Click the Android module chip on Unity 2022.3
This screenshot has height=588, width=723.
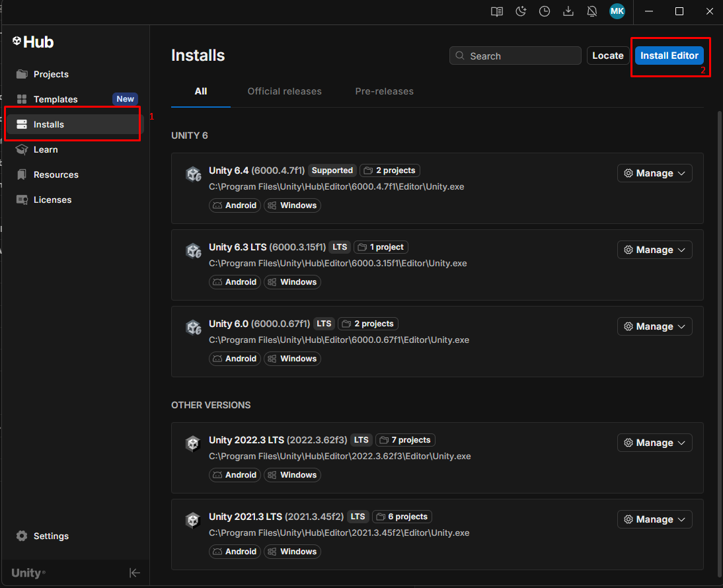(235, 475)
